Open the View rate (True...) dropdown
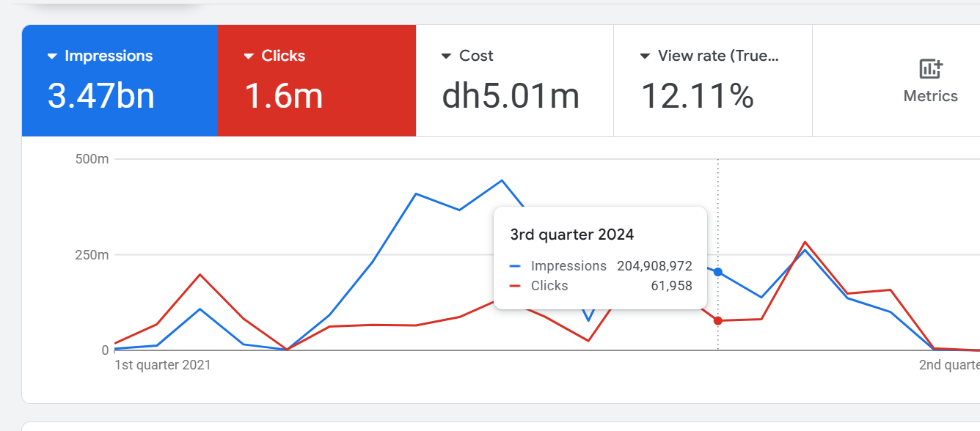Screen dimensions: 980x431 [x=645, y=55]
